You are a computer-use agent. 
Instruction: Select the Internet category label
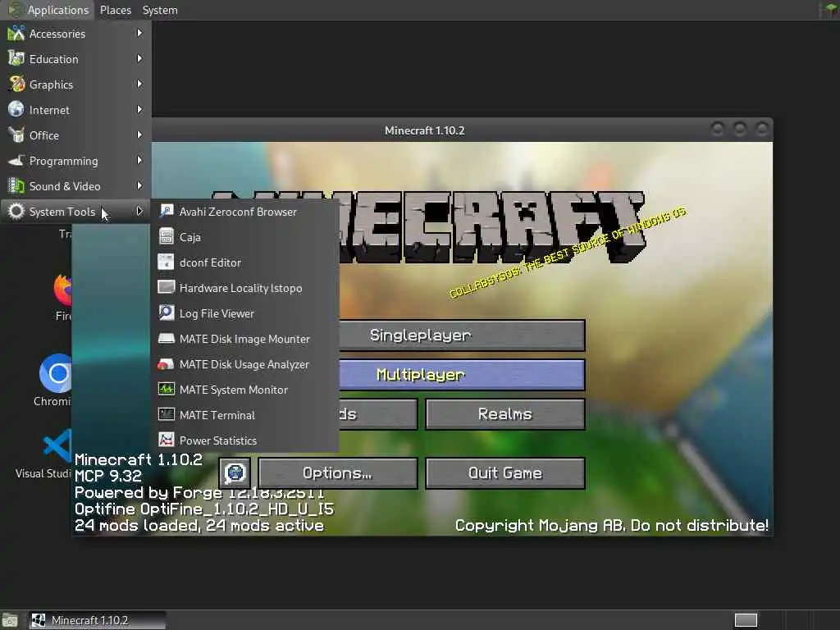point(49,110)
